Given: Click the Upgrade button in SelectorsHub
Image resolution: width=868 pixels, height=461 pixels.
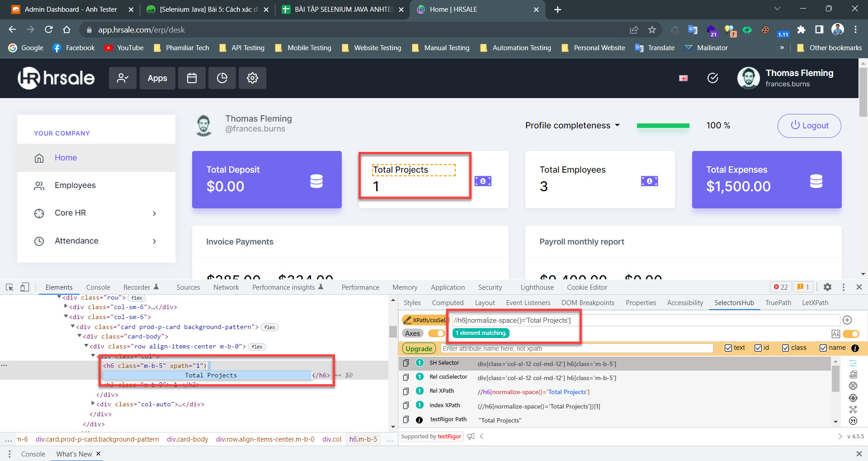Looking at the screenshot, I should pos(419,348).
